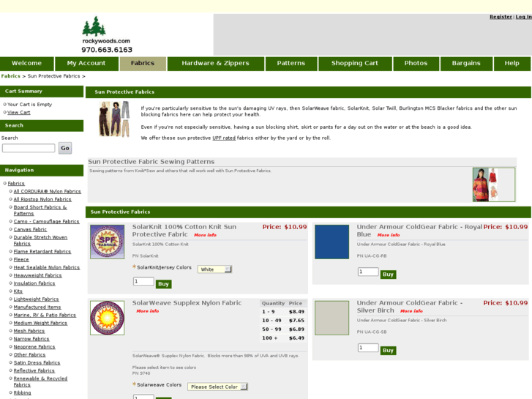Buy the SolarKnit Cotton Knit fabric

click(163, 284)
